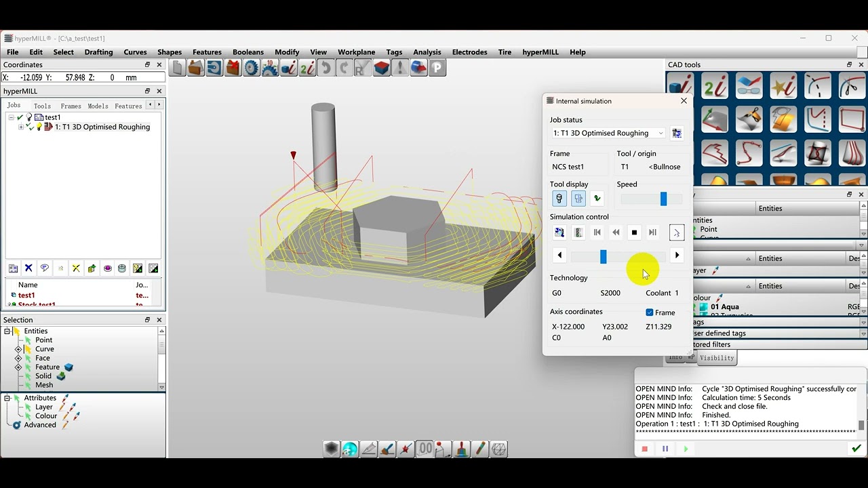Switch to the Frames tab
The image size is (868, 488).
pyautogui.click(x=71, y=106)
